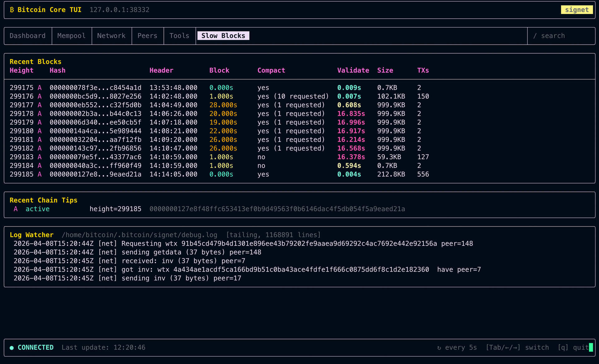Click the refresh every 5s icon

click(x=439, y=347)
